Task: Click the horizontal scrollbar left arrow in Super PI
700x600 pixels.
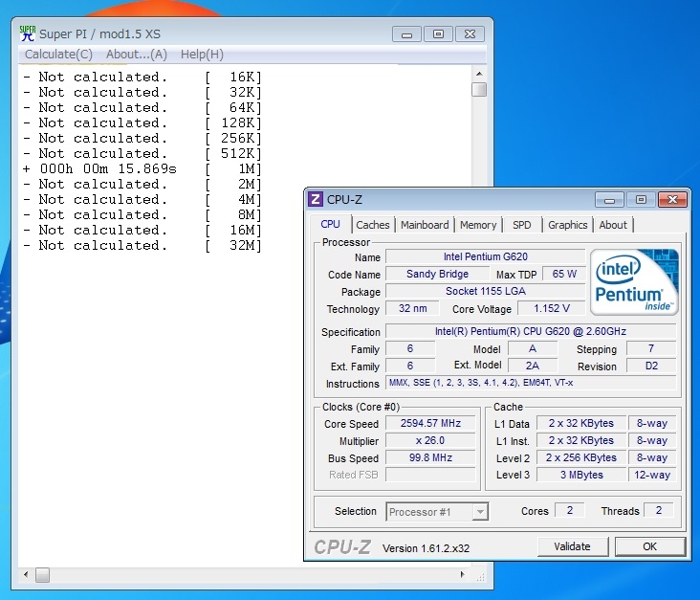Action: pos(25,575)
